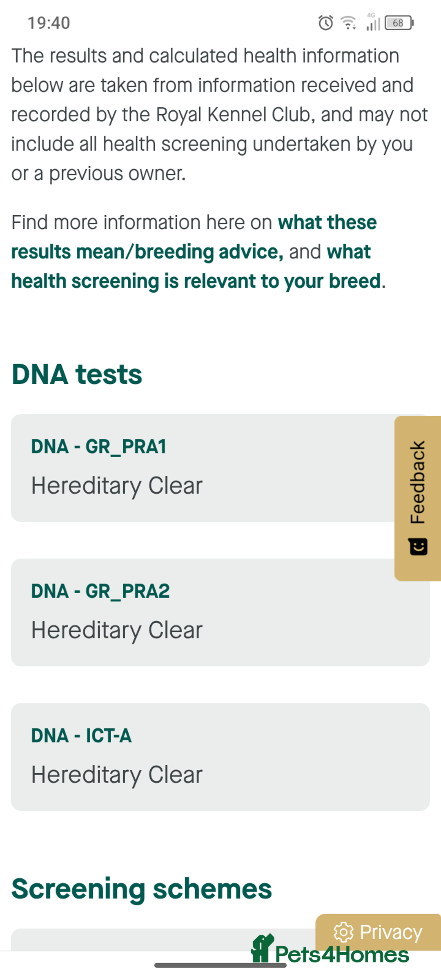The image size is (441, 980).
Task: Tap the Screening schemes section heading
Action: point(141,889)
